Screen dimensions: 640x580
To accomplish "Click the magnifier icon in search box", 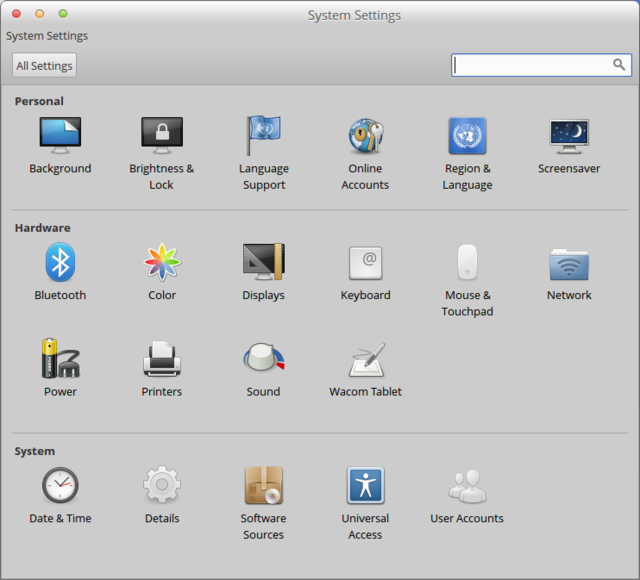I will click(x=619, y=64).
